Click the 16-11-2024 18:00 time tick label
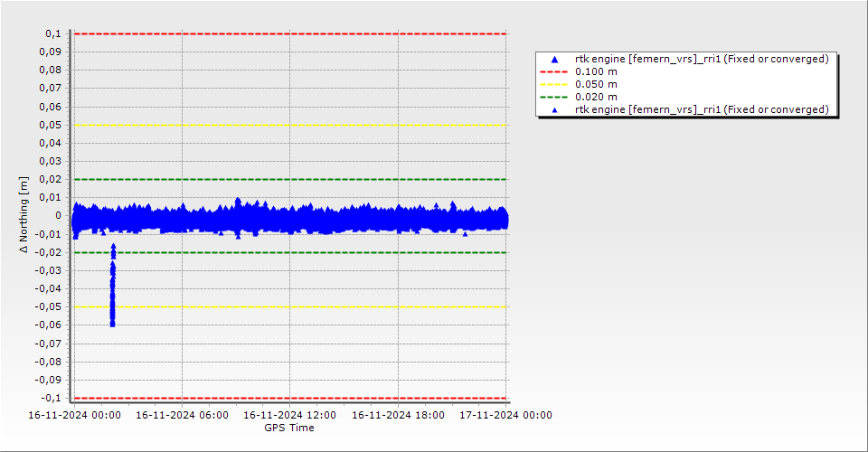This screenshot has height=452, width=868. (x=398, y=416)
